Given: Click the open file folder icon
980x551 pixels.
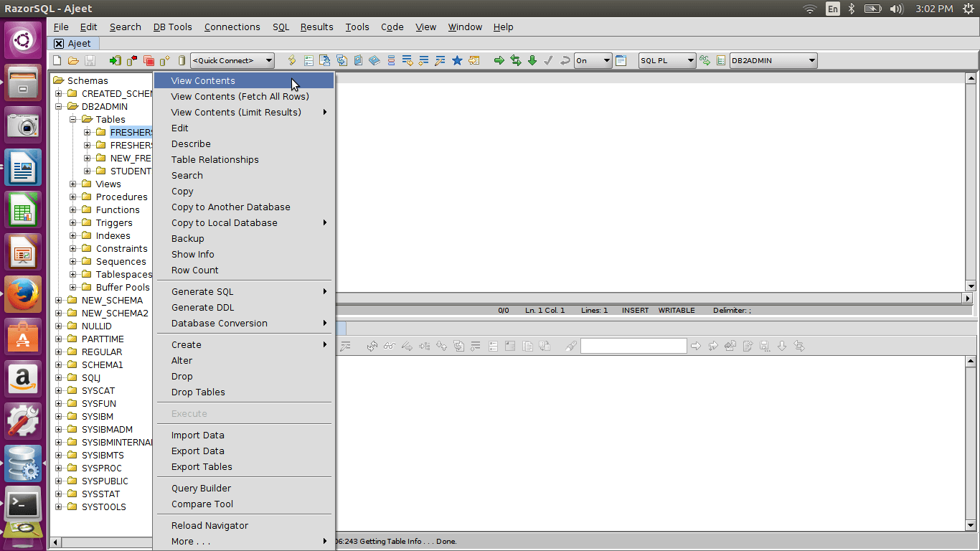Looking at the screenshot, I should [x=73, y=61].
